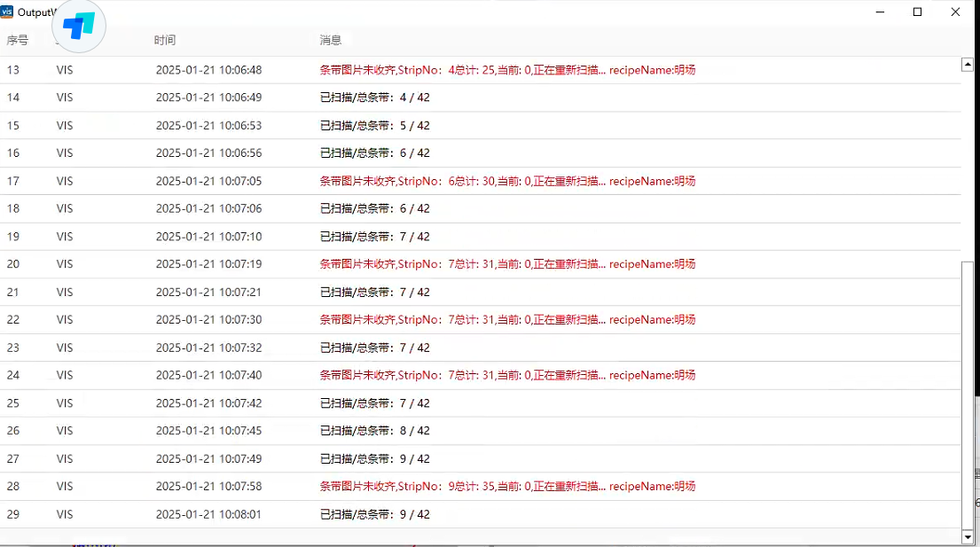Click timestamp 2025-01-21 10:07:32
The width and height of the screenshot is (980, 547).
[x=208, y=348]
